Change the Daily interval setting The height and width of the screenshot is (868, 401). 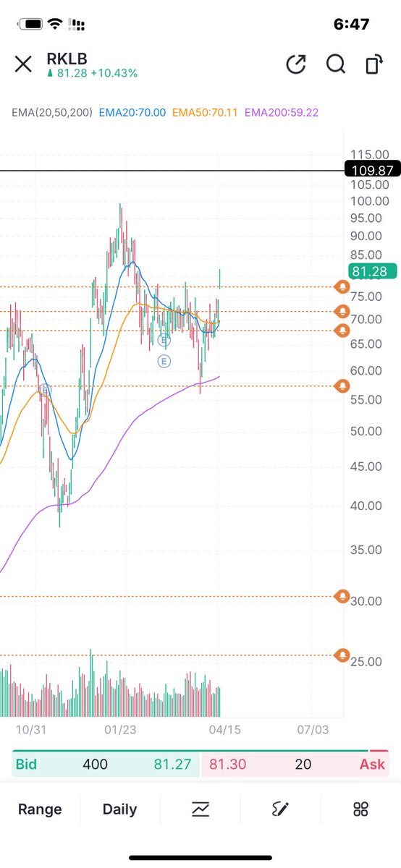point(119,809)
